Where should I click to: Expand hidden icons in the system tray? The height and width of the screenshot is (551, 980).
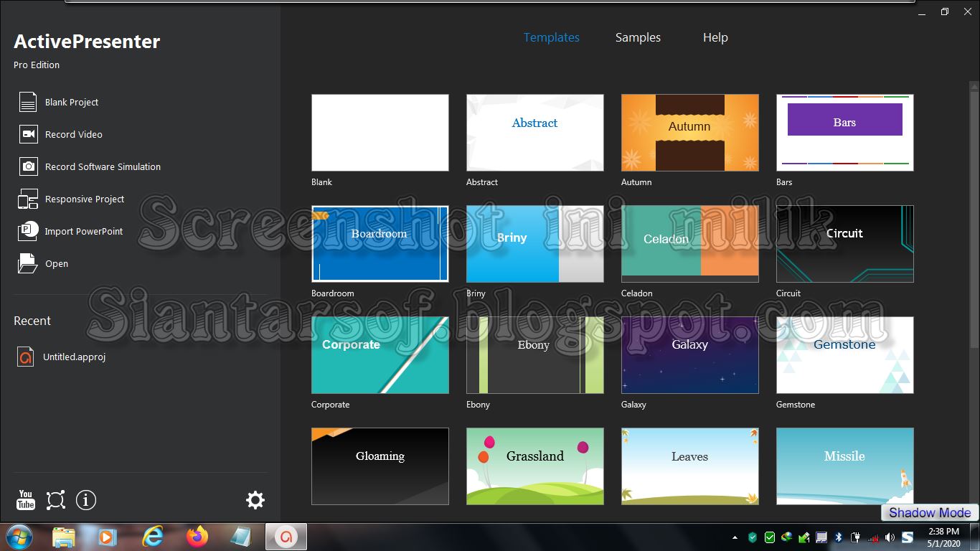(734, 537)
